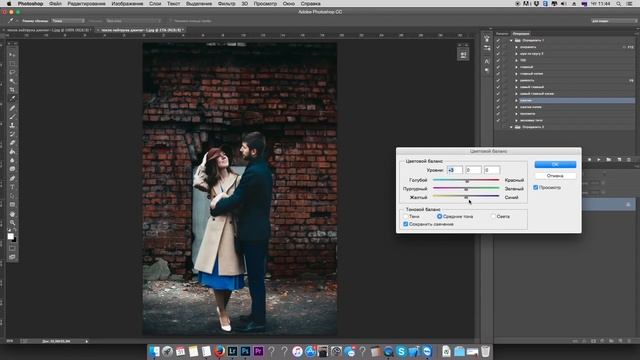Screen dimensions: 640x360
Task: Select the Clone Stamp tool
Action: click(12, 125)
